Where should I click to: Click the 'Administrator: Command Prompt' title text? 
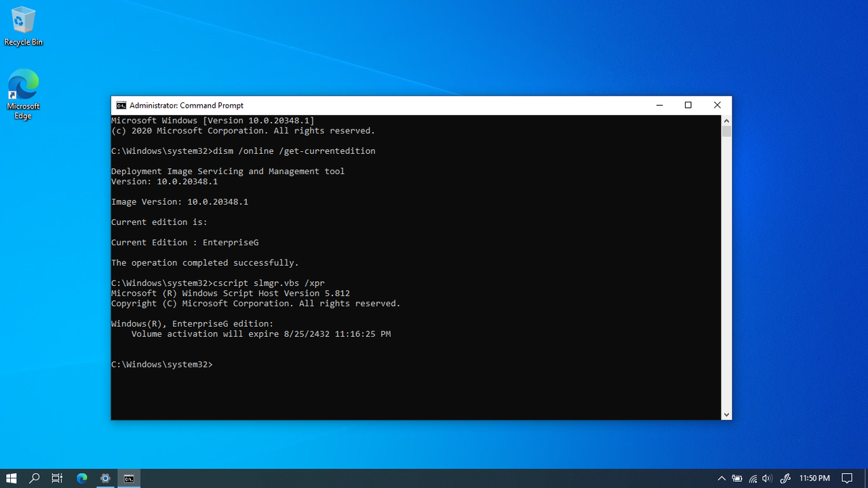186,105
